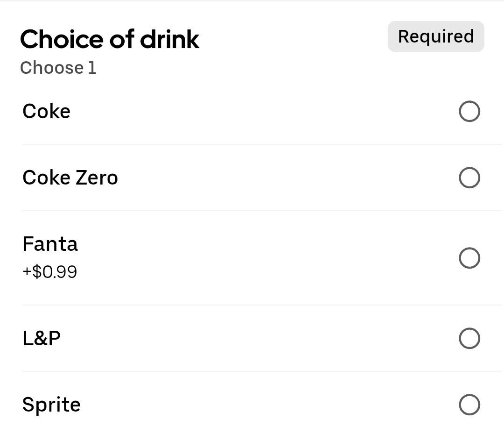The height and width of the screenshot is (434, 504).
Task: Click blank area of the Coke Zero row
Action: click(x=280, y=178)
